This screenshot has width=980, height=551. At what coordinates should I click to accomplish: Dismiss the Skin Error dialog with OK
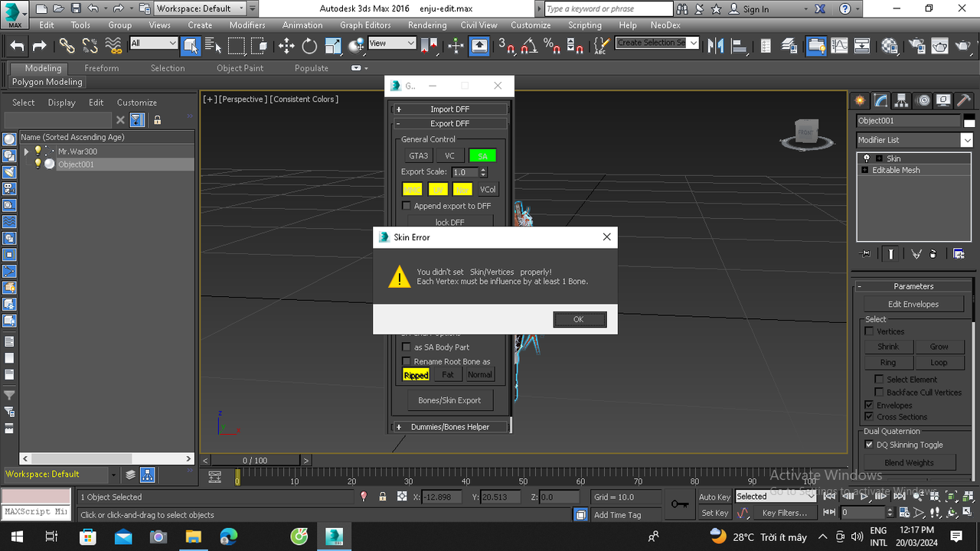(580, 319)
